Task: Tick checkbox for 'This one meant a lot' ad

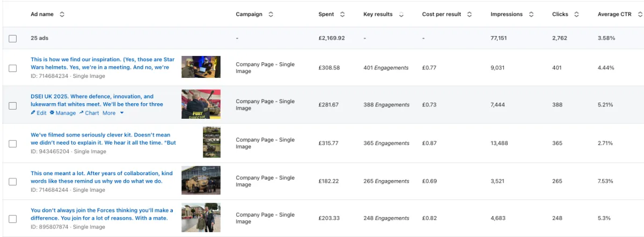Action: [13, 181]
